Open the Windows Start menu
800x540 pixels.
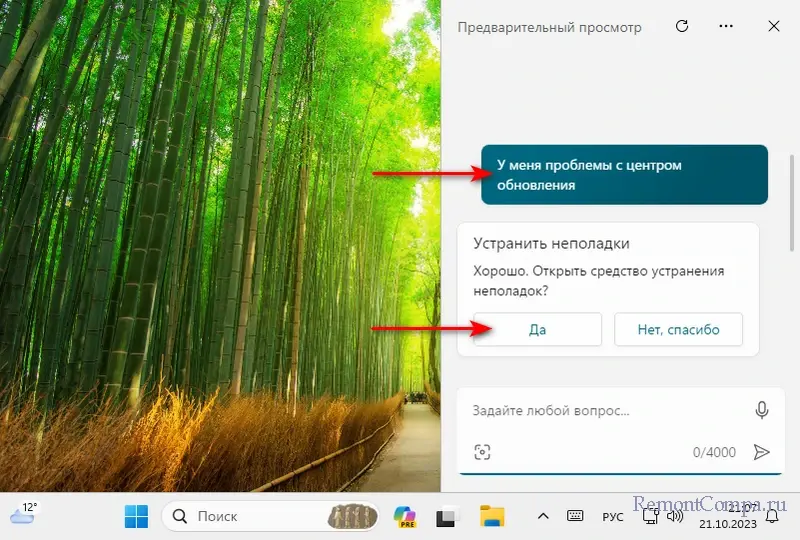(136, 516)
